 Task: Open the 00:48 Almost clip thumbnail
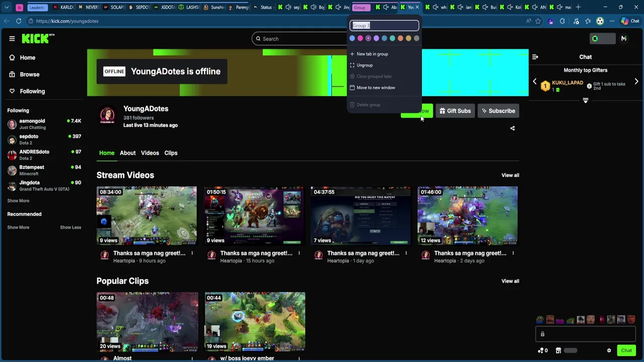147,322
